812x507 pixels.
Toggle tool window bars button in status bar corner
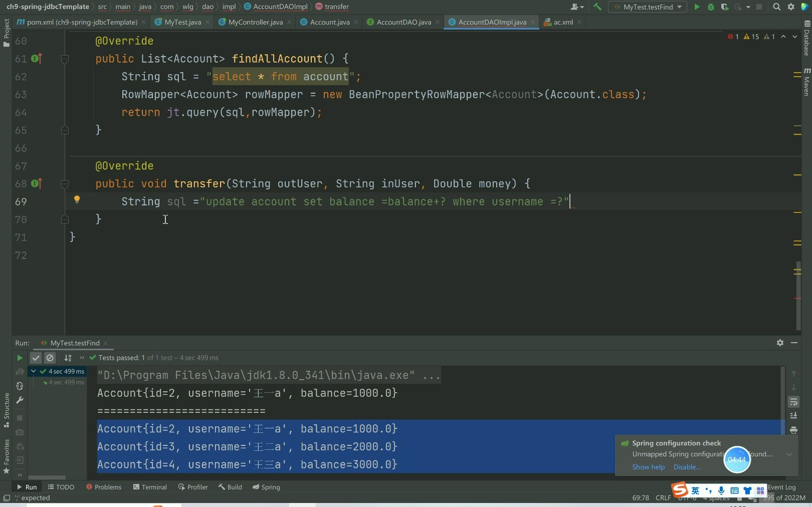[x=7, y=498]
